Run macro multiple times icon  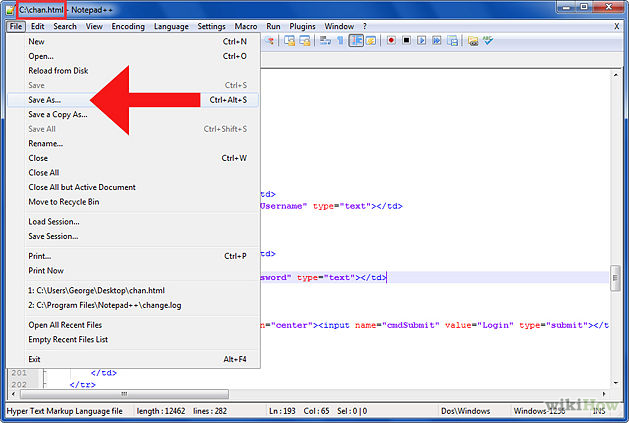pyautogui.click(x=437, y=40)
